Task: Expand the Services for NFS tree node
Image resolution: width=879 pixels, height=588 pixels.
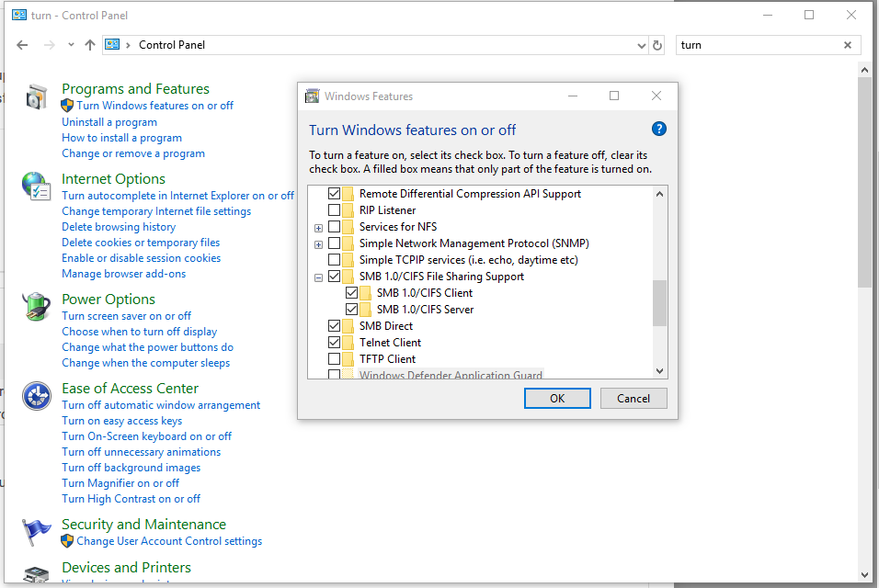Action: click(x=318, y=228)
